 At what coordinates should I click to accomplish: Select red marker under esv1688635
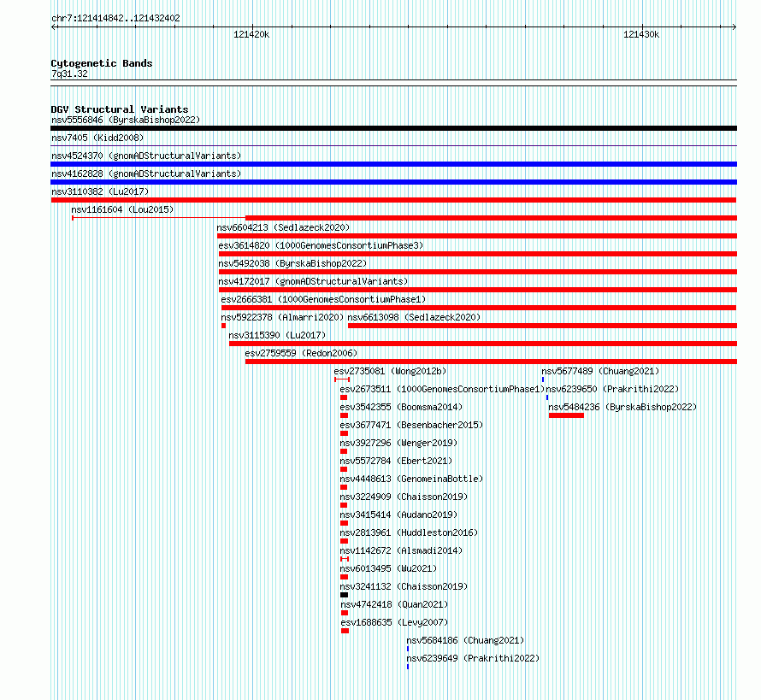coord(345,631)
